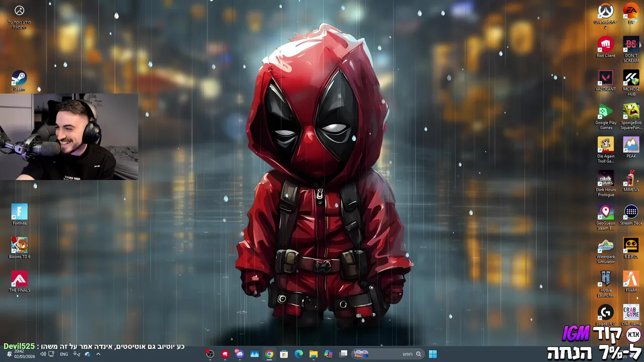Open the Waterpark Simulator shortcut
644x362 pixels.
pos(605,250)
